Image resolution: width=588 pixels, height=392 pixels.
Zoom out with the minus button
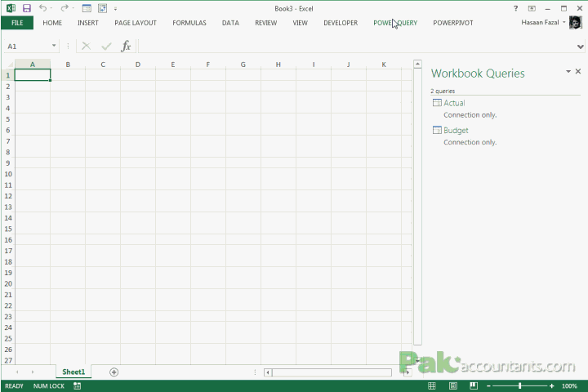tap(488, 386)
